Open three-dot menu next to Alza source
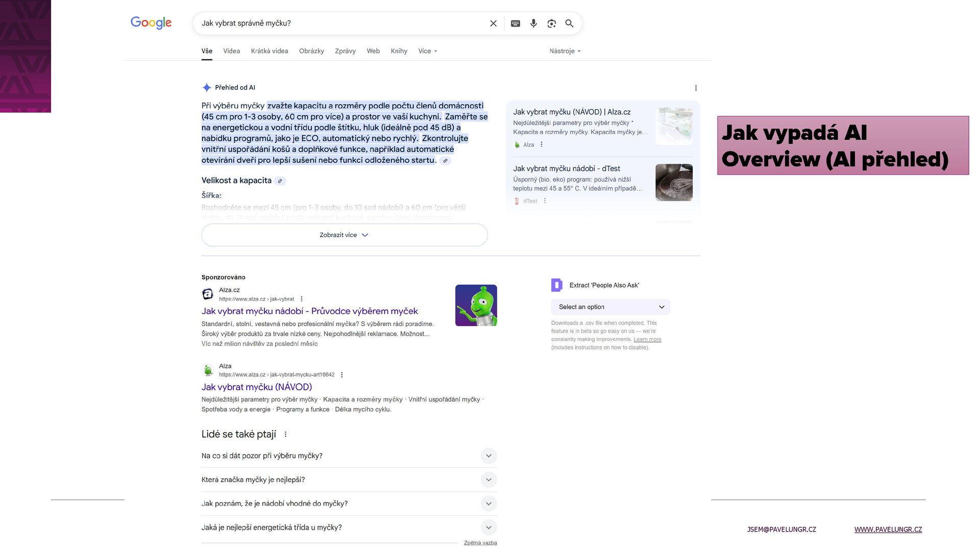Viewport: 980px width, 551px height. 542,144
